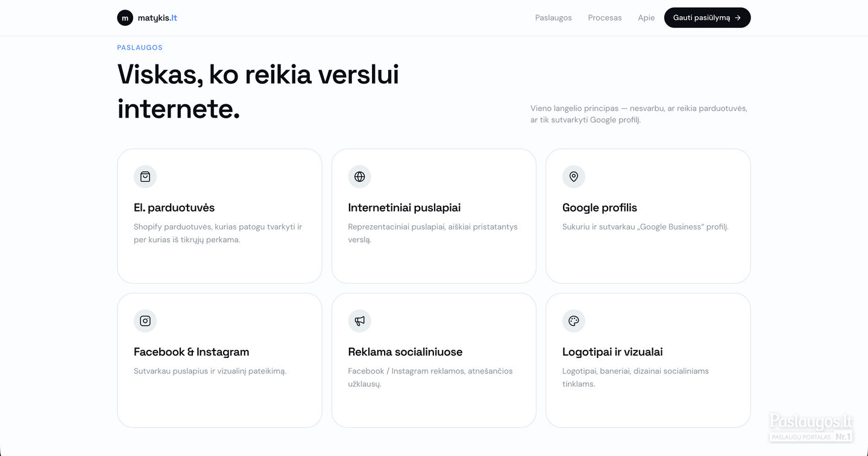Open the Procesas navigation item

point(605,18)
